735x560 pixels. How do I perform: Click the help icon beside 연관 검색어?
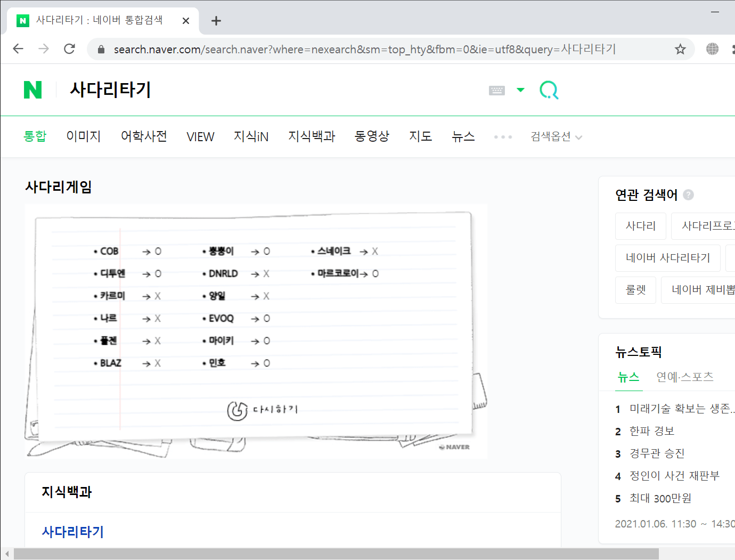(688, 194)
